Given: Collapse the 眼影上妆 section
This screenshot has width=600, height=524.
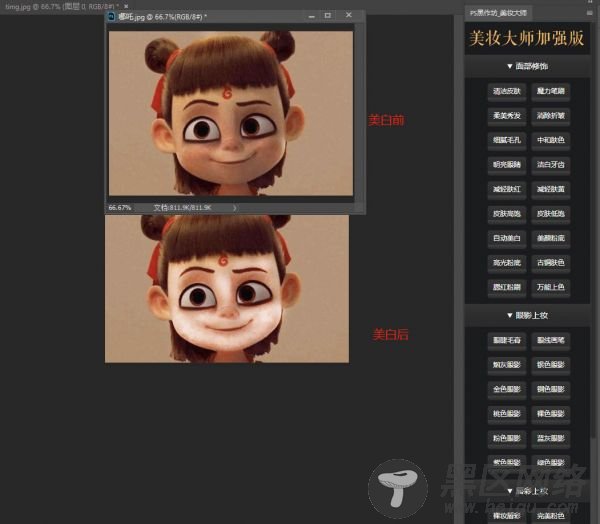Looking at the screenshot, I should (528, 315).
